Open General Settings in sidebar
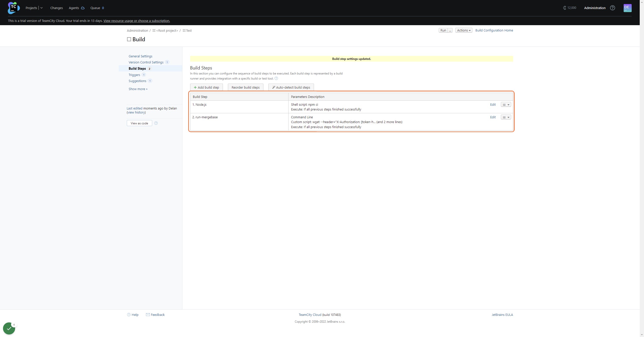644x337 pixels. point(140,56)
